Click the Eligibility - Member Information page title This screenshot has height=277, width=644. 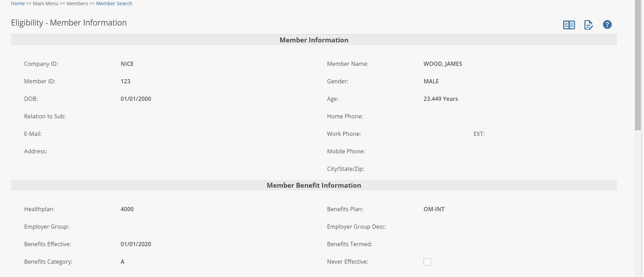click(69, 23)
